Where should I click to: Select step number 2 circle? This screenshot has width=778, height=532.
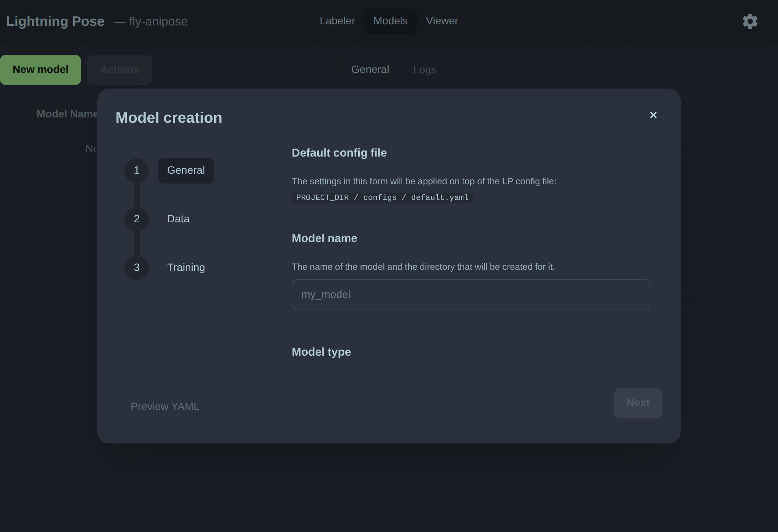[x=137, y=219]
